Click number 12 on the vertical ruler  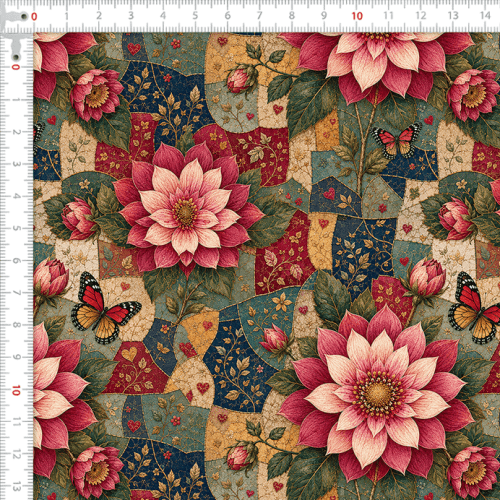(16, 454)
